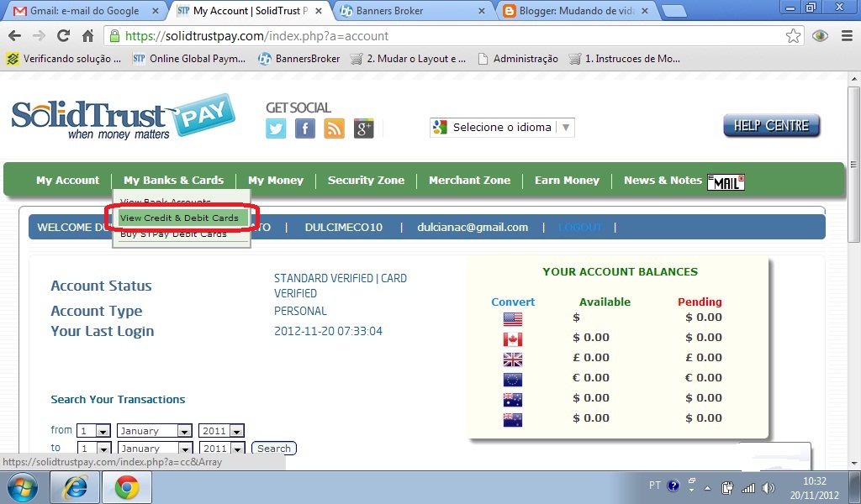Click the US flag next to dollar balance
This screenshot has height=504, width=861.
click(x=512, y=318)
